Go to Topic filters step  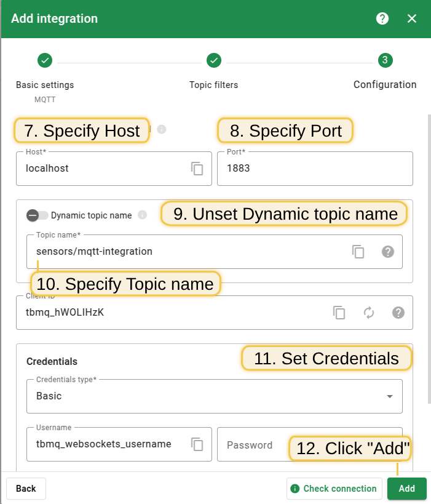coord(213,60)
